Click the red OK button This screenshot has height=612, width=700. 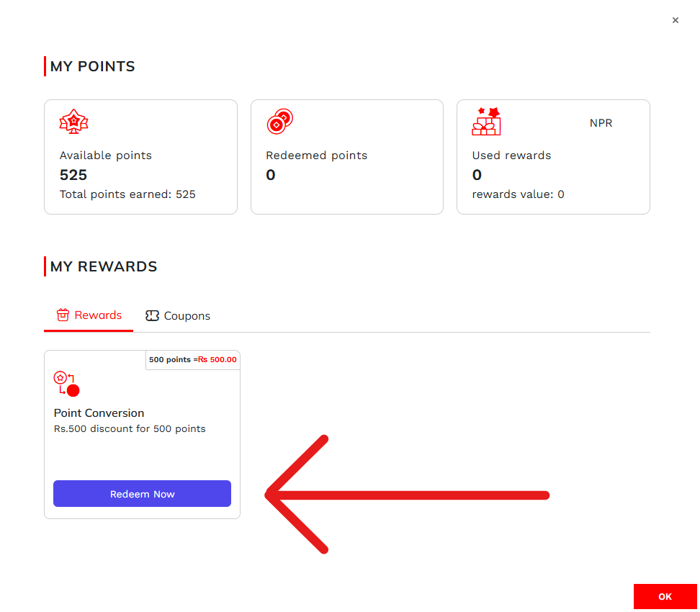pyautogui.click(x=665, y=597)
